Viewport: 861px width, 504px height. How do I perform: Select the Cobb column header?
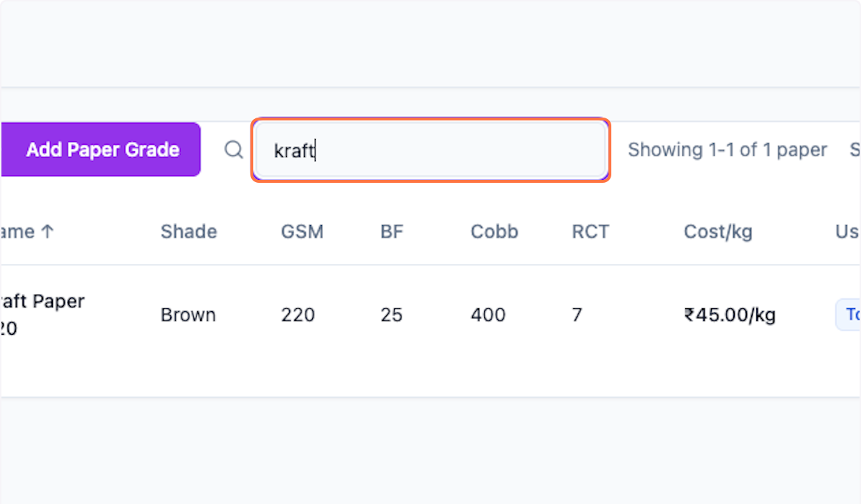tap(494, 232)
